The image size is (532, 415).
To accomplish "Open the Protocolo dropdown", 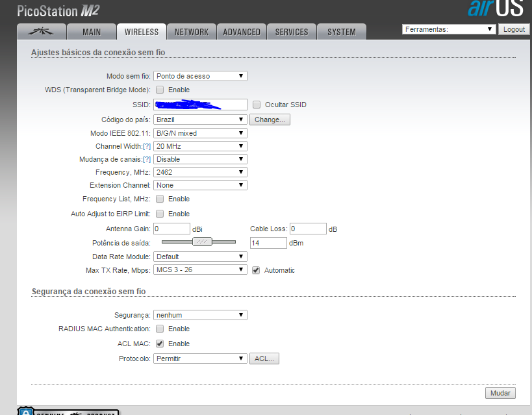I will pyautogui.click(x=200, y=358).
